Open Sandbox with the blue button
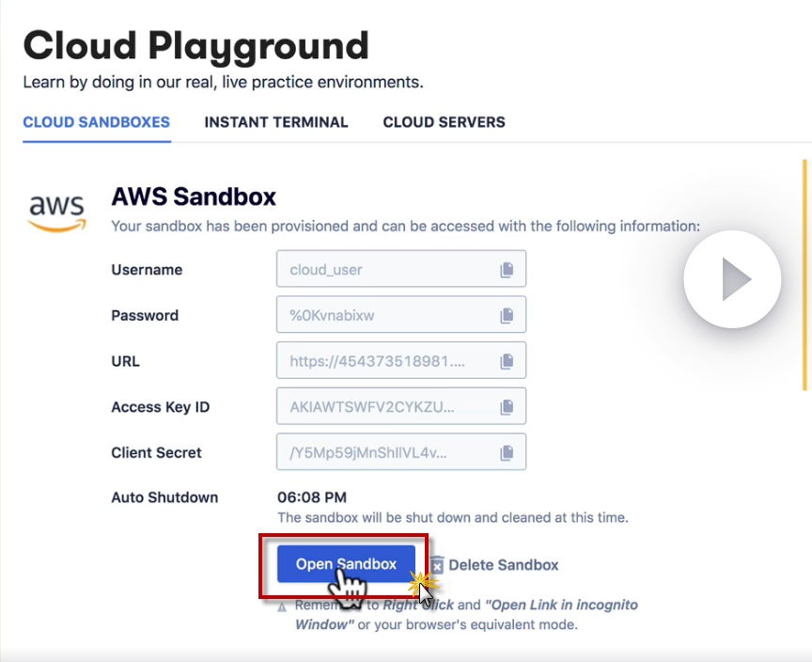The image size is (812, 662). pos(346,564)
